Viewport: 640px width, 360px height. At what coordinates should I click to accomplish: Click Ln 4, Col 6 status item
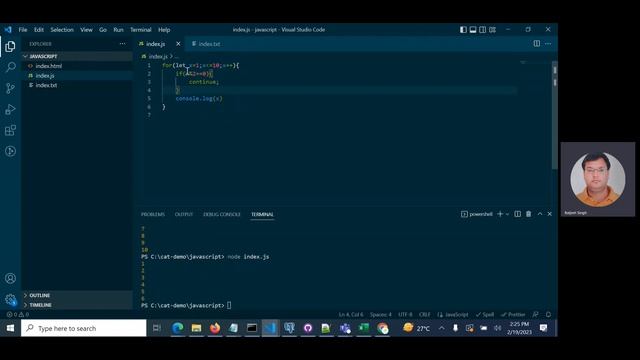pyautogui.click(x=351, y=314)
